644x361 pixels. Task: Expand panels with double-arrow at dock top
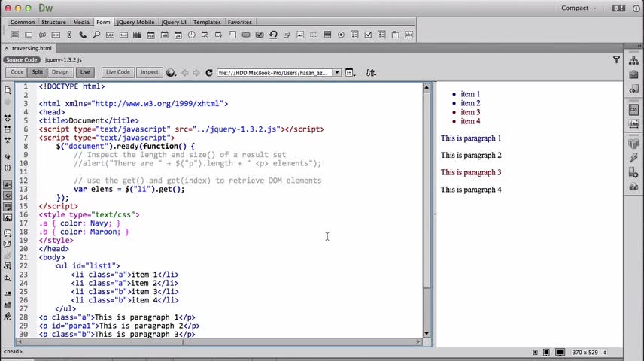pos(639,46)
